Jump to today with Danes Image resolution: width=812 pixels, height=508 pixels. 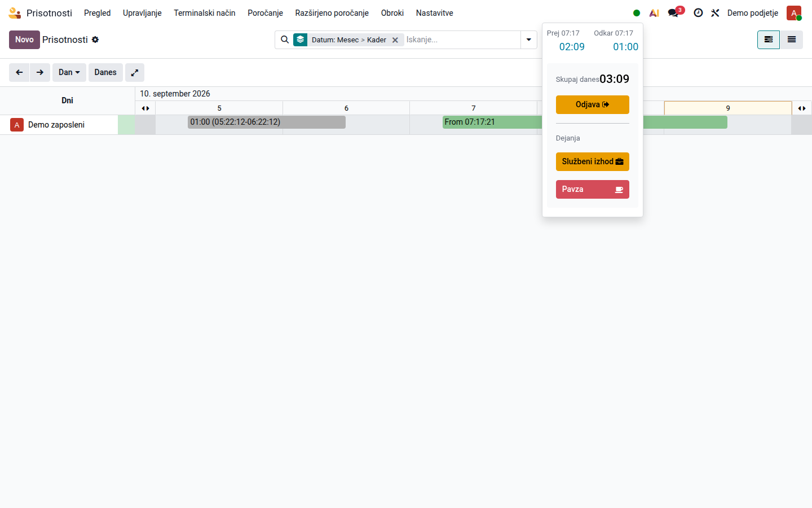pos(105,72)
